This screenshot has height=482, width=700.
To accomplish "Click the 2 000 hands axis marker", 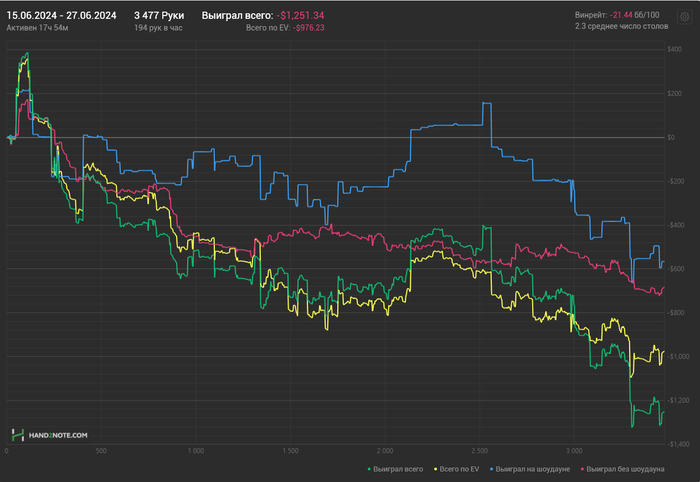I will tap(385, 451).
